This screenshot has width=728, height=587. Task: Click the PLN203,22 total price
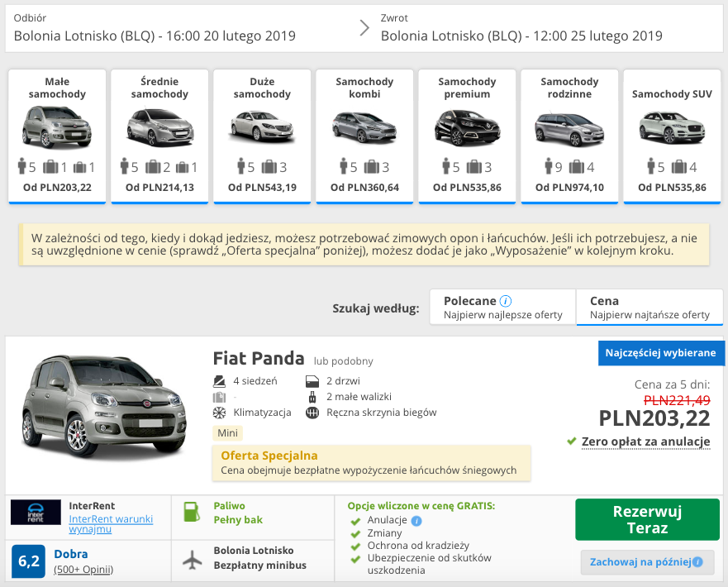point(654,418)
